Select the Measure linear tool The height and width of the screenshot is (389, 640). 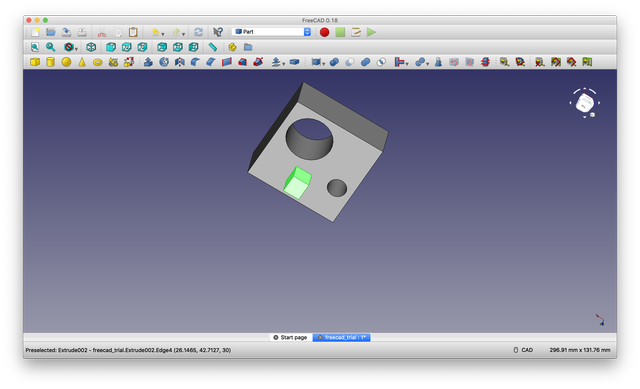point(504,62)
